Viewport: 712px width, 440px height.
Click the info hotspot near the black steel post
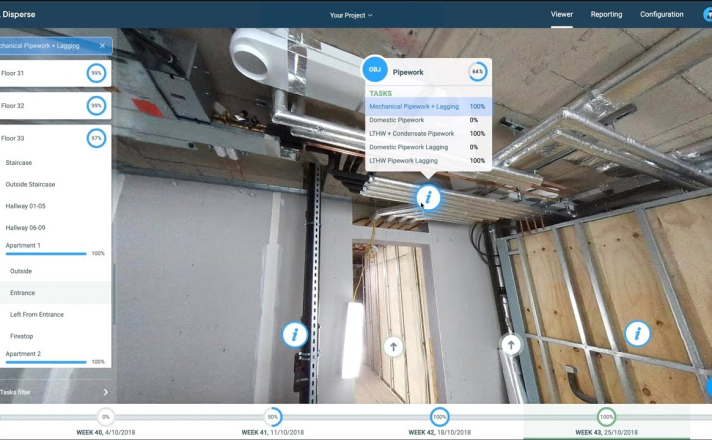[x=295, y=335]
